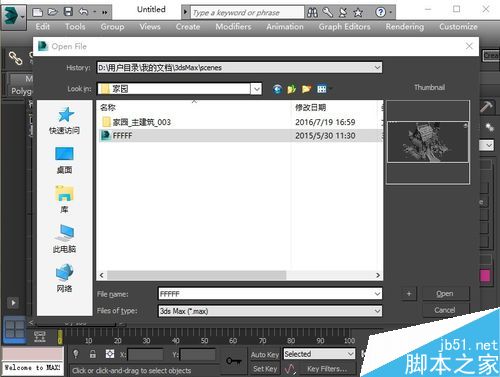Click the plus increment save button
Viewport: 500px width, 377px height.
click(409, 294)
